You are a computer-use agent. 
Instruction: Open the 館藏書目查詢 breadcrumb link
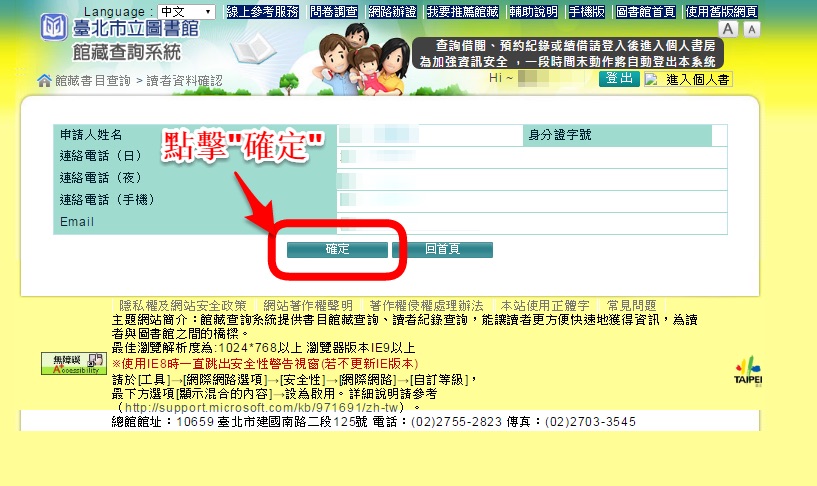coord(93,81)
